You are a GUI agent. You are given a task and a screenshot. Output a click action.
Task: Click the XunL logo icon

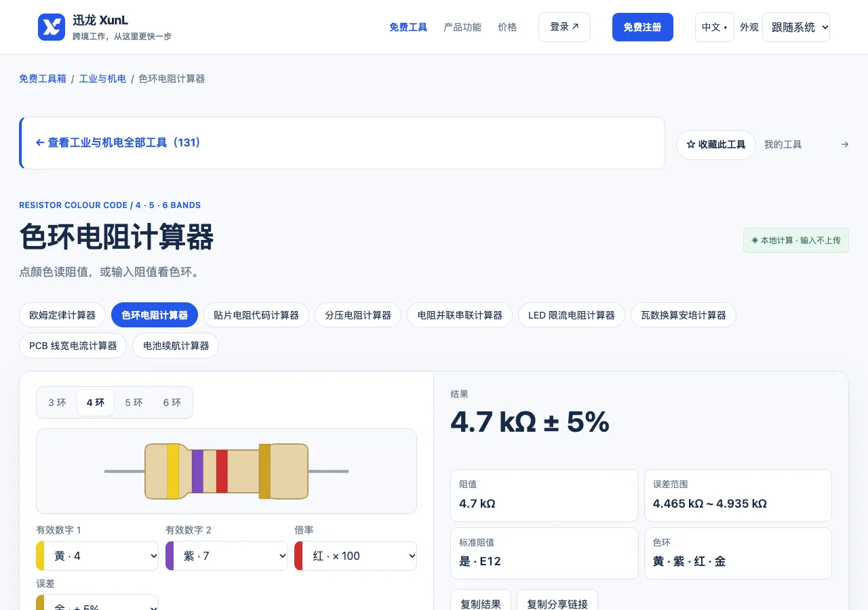pyautogui.click(x=52, y=27)
